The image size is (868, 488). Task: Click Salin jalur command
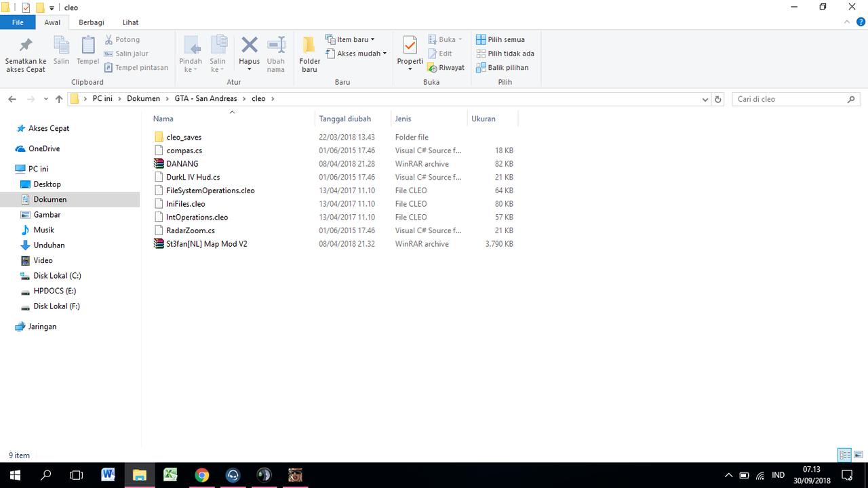(x=126, y=54)
